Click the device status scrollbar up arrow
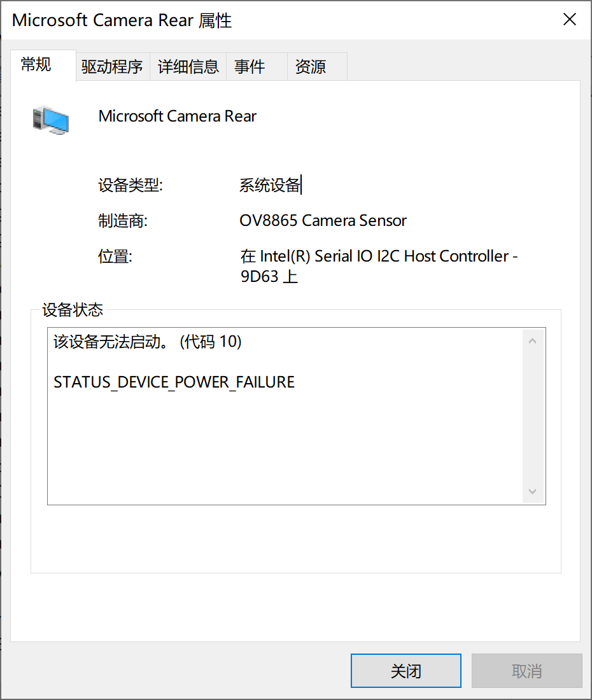The width and height of the screenshot is (592, 700). tap(532, 341)
